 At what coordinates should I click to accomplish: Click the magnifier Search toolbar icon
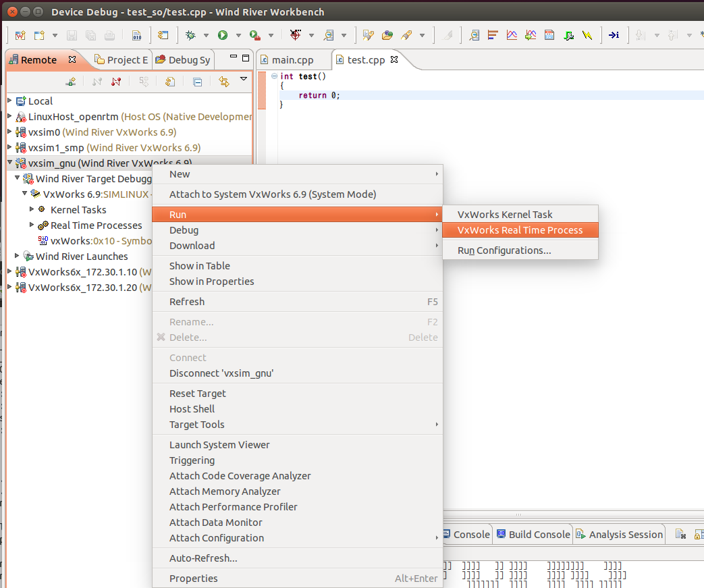329,35
